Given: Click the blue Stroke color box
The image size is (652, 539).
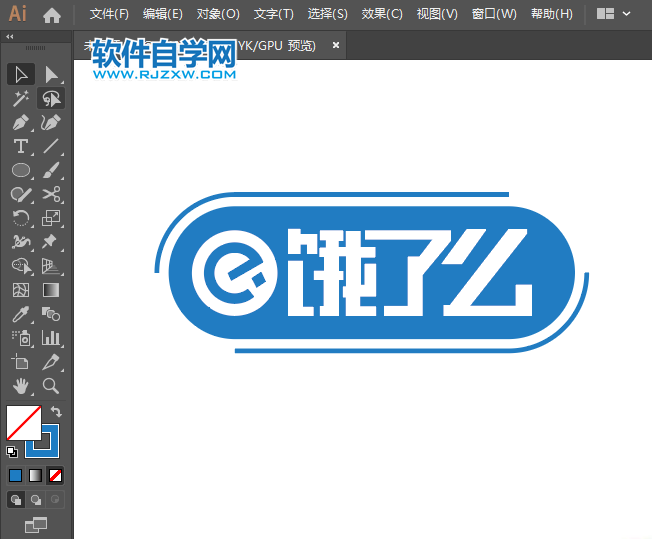Looking at the screenshot, I should 52,449.
